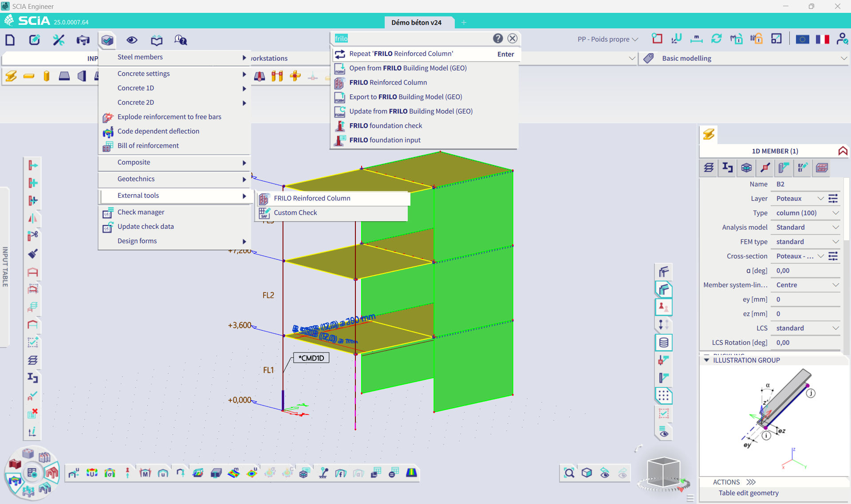851x504 pixels.
Task: Toggle the view visibility eye icon in top toolbar
Action: click(x=132, y=39)
